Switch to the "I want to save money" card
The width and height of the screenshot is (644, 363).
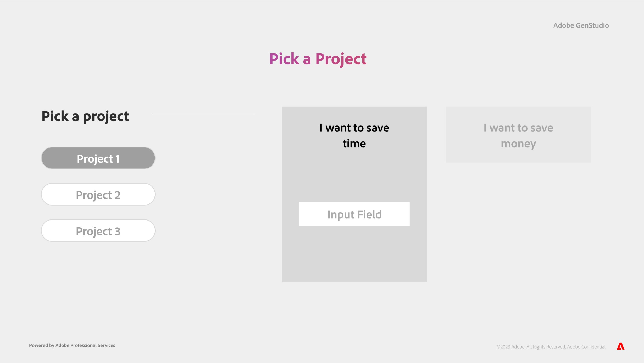point(518,135)
